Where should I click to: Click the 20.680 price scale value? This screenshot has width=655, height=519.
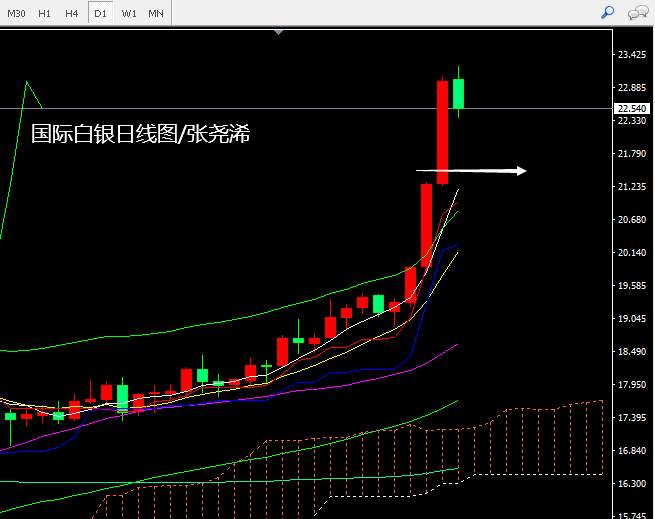tap(632, 220)
